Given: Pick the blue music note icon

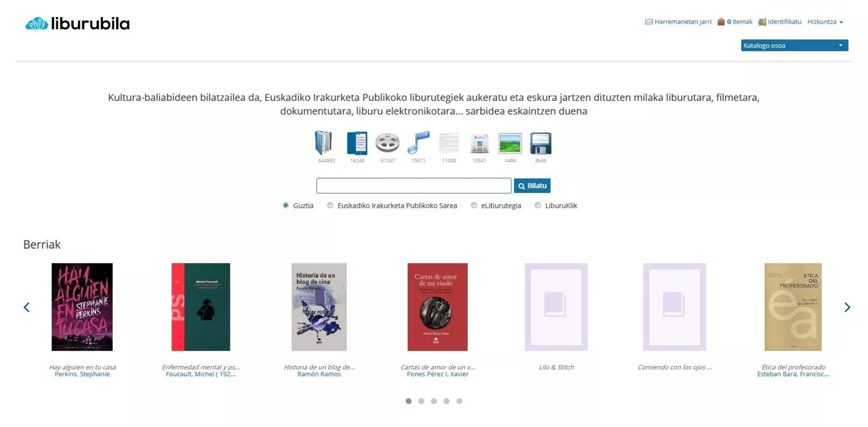Looking at the screenshot, I should pyautogui.click(x=418, y=143).
